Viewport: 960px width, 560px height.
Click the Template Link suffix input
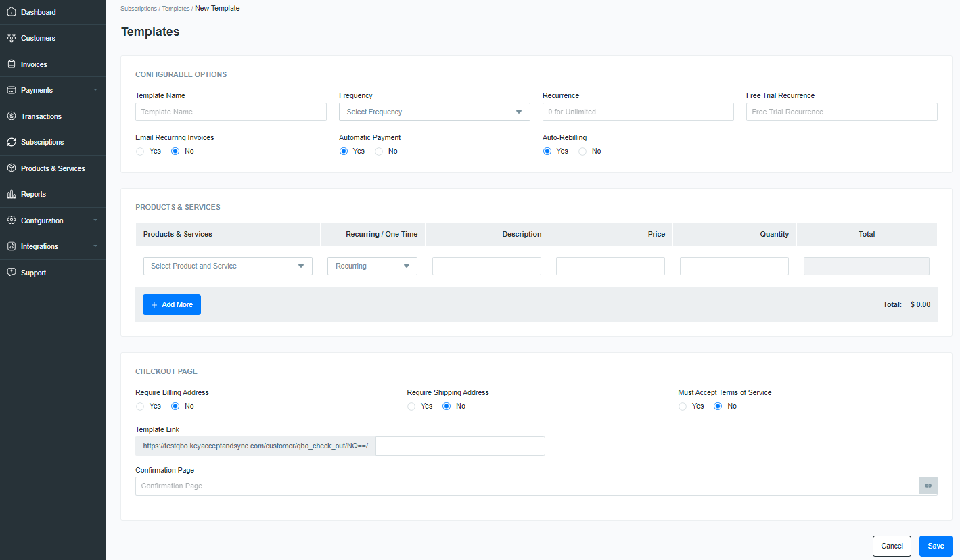[460, 446]
